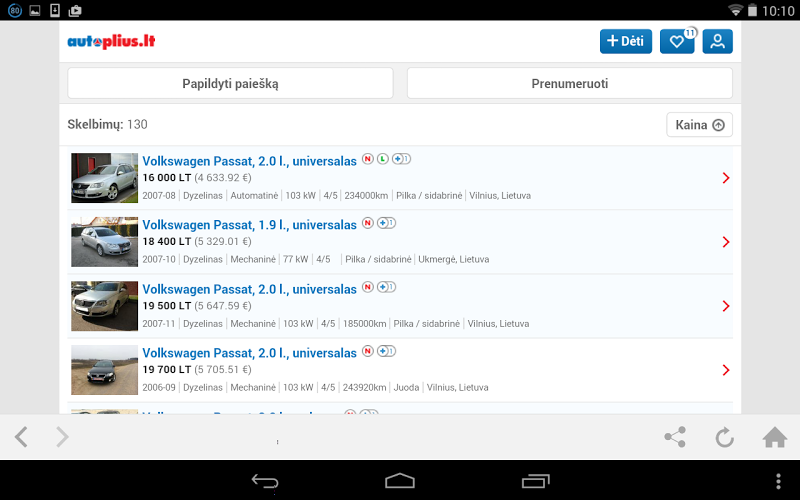This screenshot has height=500, width=800.
Task: Go forward with browser forward arrow
Action: (62, 437)
